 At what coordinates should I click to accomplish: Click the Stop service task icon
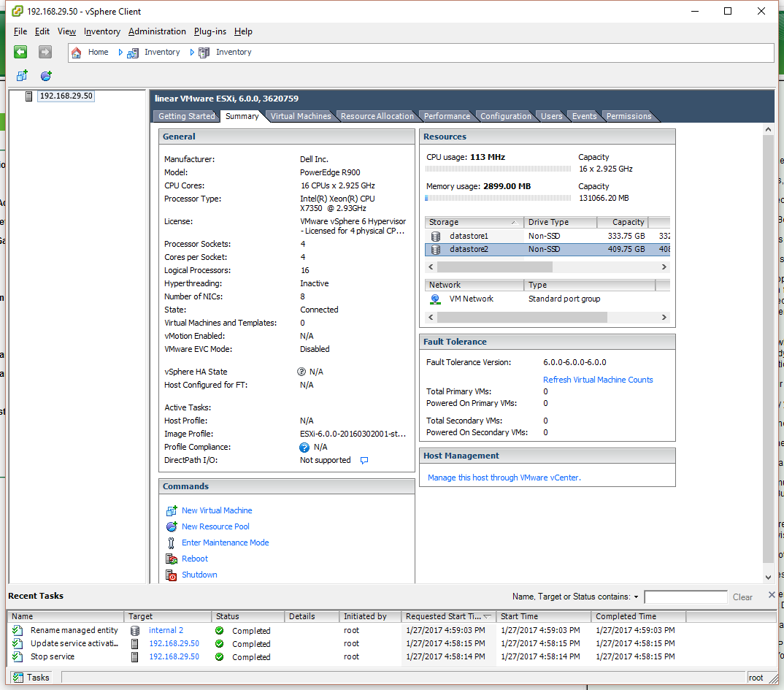point(18,656)
